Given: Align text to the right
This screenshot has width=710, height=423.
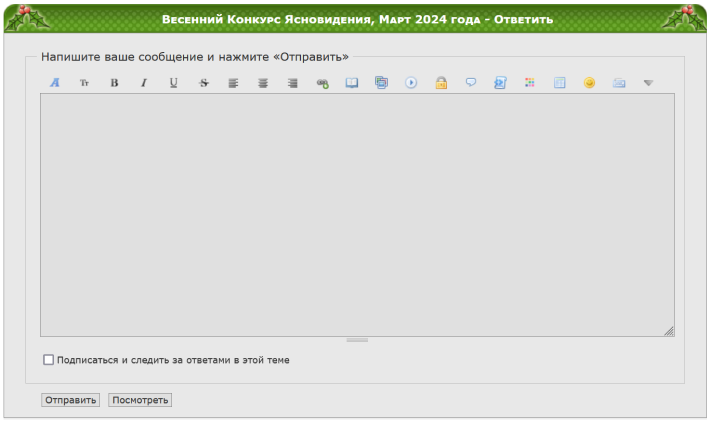Looking at the screenshot, I should (x=292, y=83).
